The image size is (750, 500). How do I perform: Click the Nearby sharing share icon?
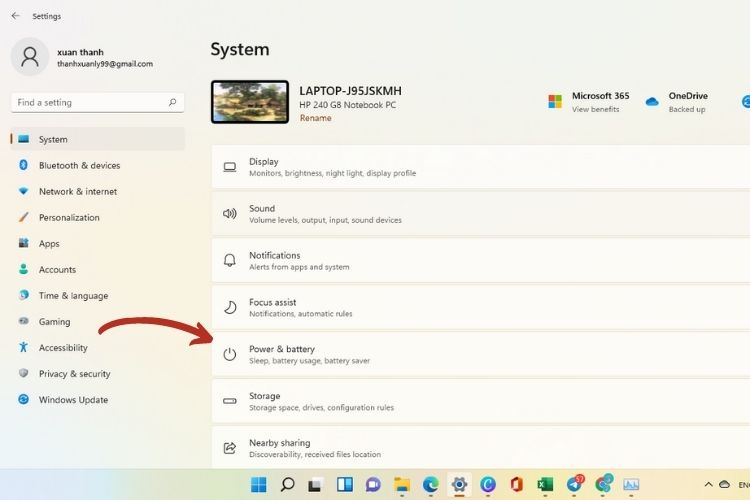click(x=230, y=448)
